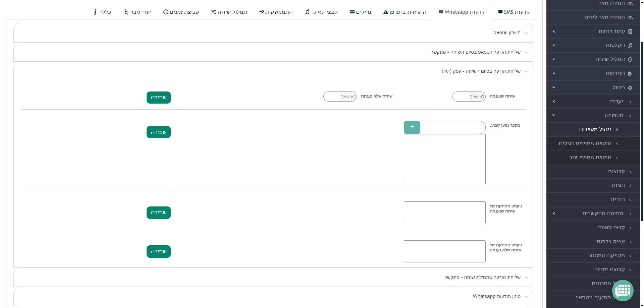The image size is (644, 308).
Task: Click שמירה button for answered-call message text
Action: [159, 212]
